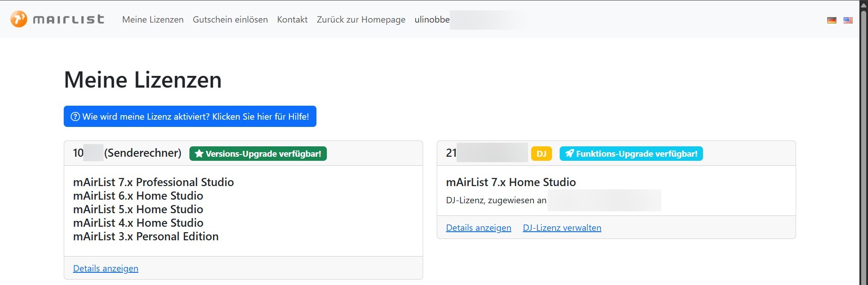Switch language with the US flag icon
Viewport: 868px width, 285px height.
pyautogui.click(x=848, y=20)
